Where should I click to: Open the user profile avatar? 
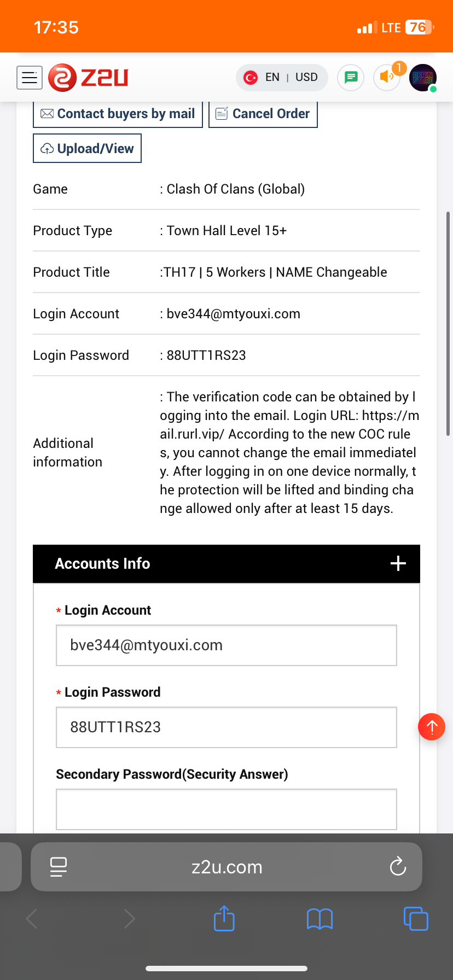coord(423,78)
